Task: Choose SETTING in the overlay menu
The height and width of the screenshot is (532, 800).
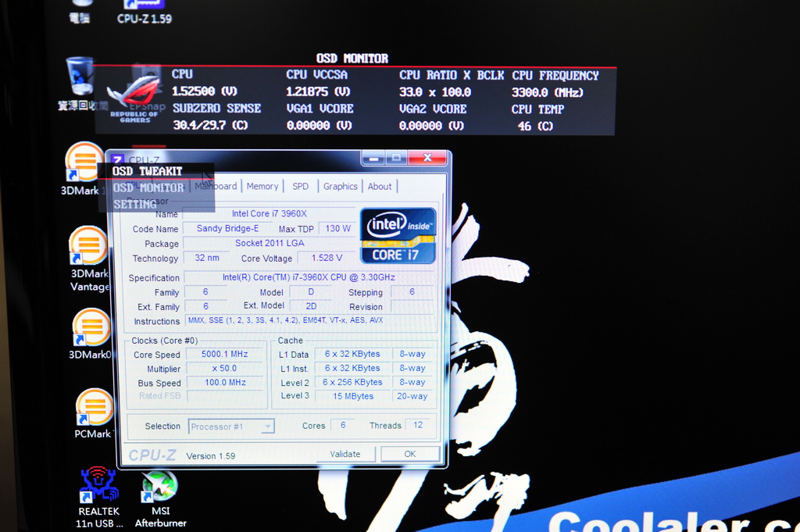Action: click(x=134, y=204)
